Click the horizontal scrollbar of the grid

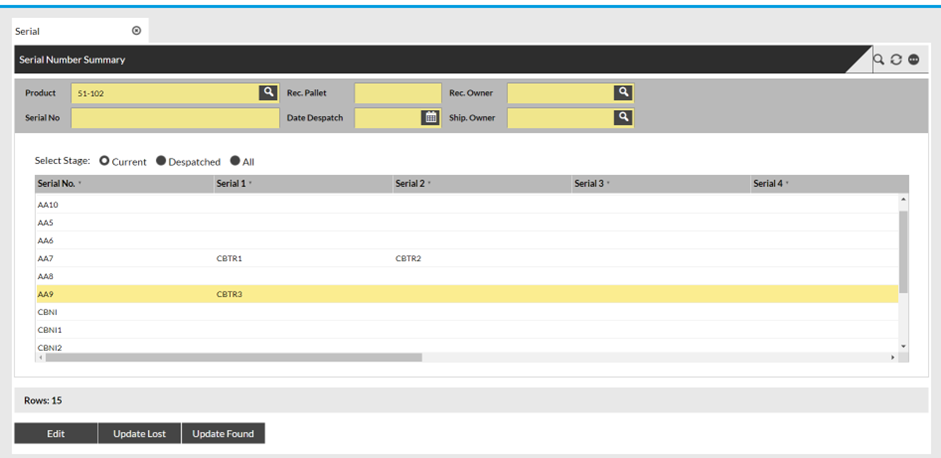[235, 357]
